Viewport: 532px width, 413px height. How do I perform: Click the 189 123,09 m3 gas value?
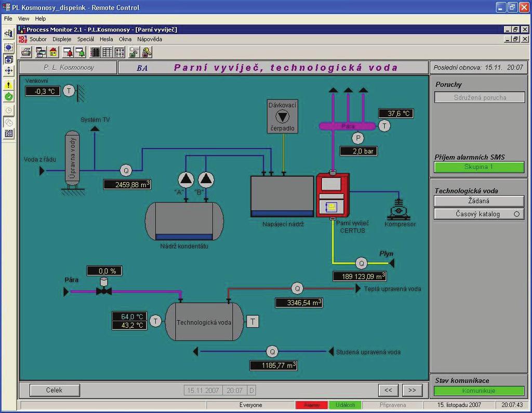(x=360, y=277)
